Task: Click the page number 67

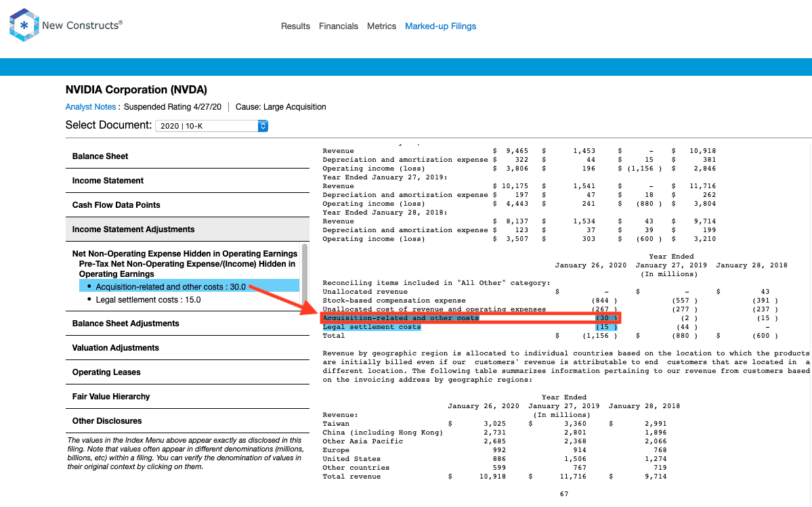Action: click(x=564, y=494)
